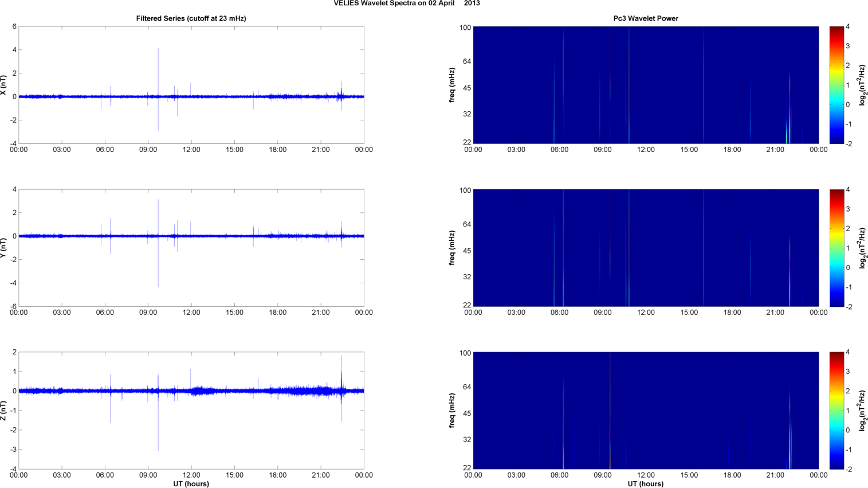Viewport: 868px width, 488px height.
Task: Click the "18:00" tick under the Y series plot
Action: click(x=278, y=313)
